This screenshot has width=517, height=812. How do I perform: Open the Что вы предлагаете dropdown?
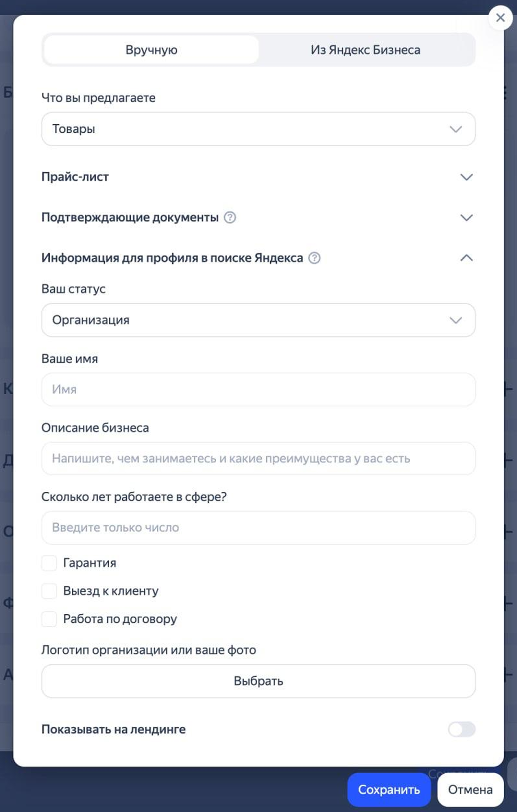258,129
